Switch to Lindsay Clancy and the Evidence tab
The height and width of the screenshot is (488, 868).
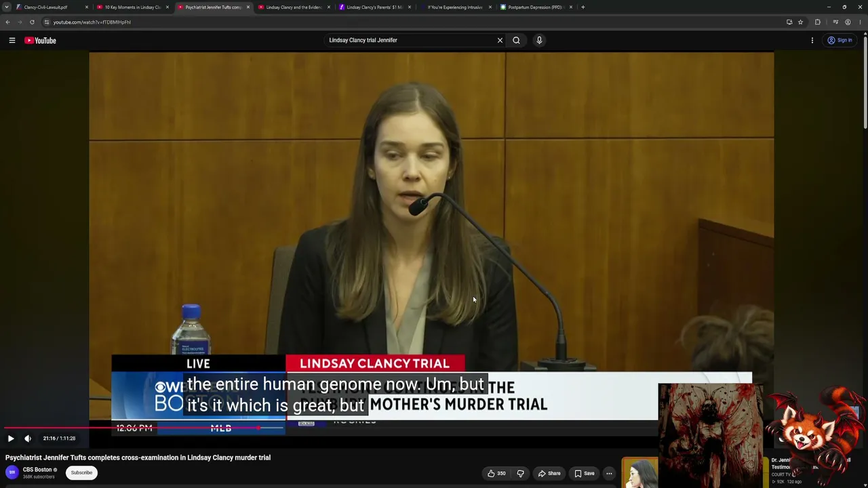(294, 7)
